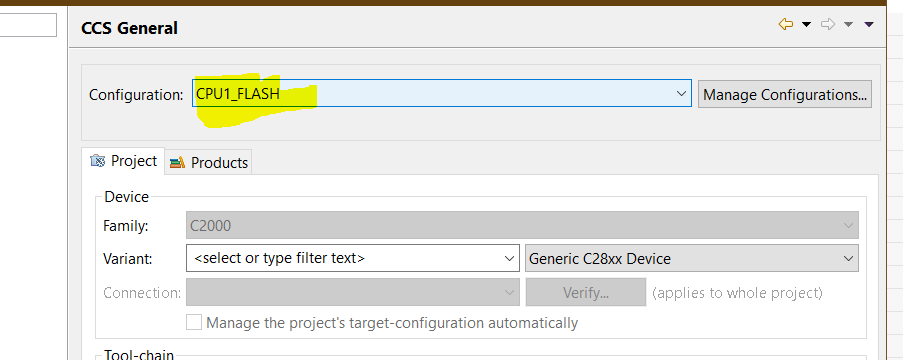903x360 pixels.
Task: Click the Verify button
Action: click(586, 293)
